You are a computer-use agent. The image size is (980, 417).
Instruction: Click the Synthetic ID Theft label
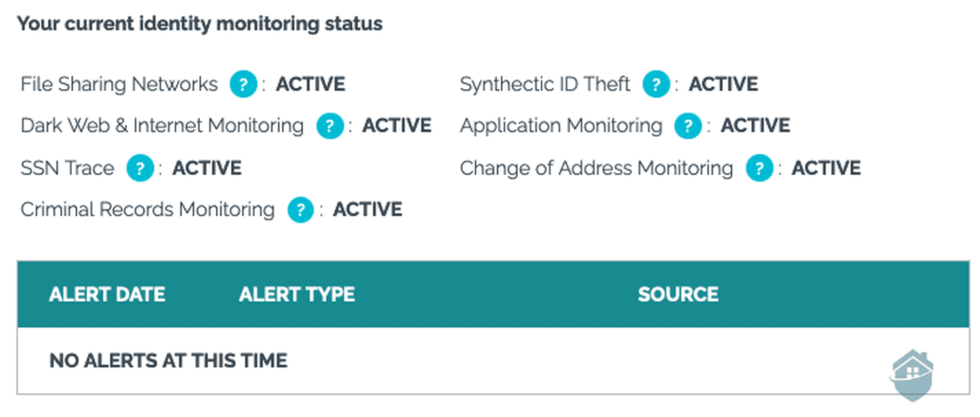point(545,84)
